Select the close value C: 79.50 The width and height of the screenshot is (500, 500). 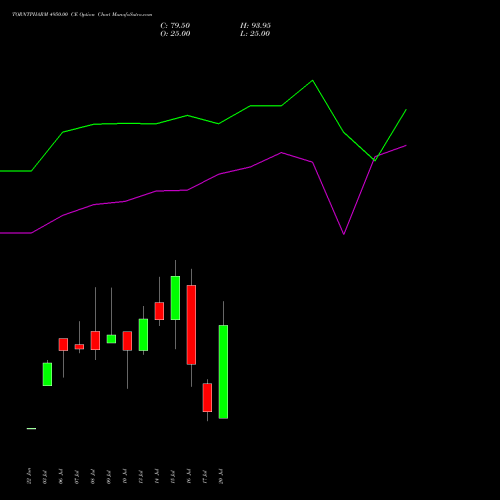[175, 26]
